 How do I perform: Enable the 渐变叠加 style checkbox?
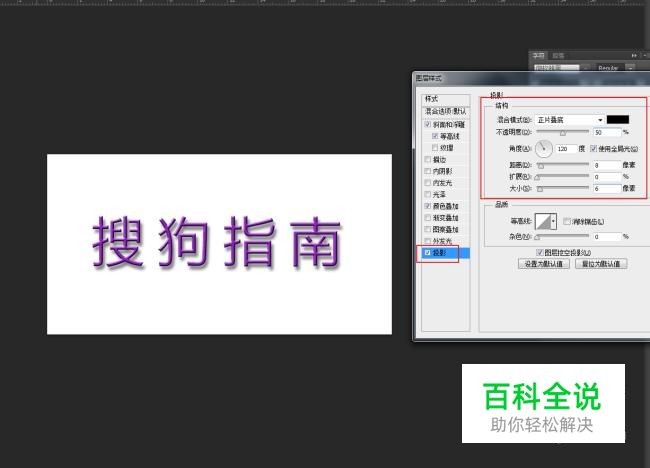pos(427,217)
